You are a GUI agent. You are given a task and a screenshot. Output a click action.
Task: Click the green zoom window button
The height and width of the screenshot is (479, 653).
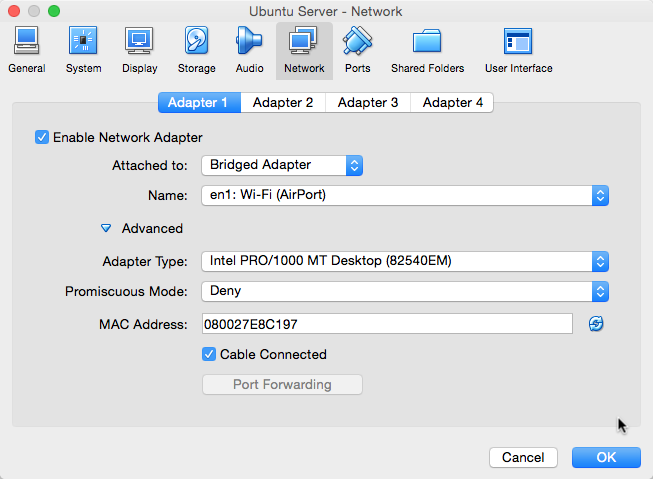click(54, 11)
